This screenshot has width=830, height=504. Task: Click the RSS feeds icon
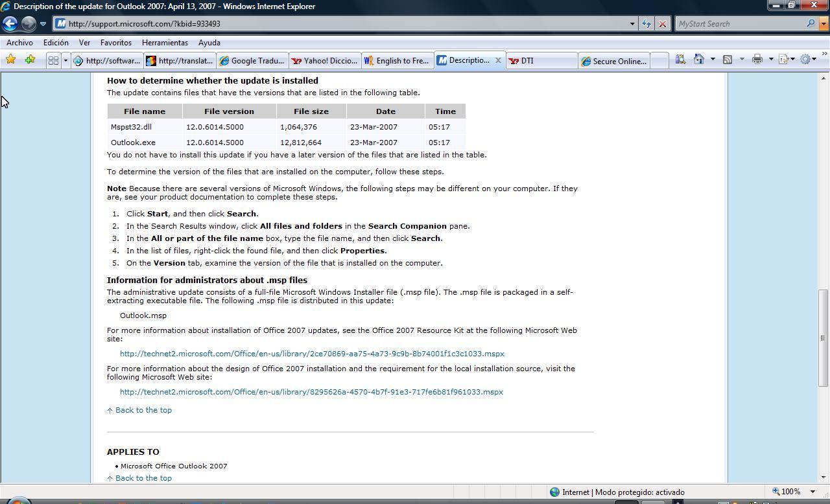click(728, 60)
